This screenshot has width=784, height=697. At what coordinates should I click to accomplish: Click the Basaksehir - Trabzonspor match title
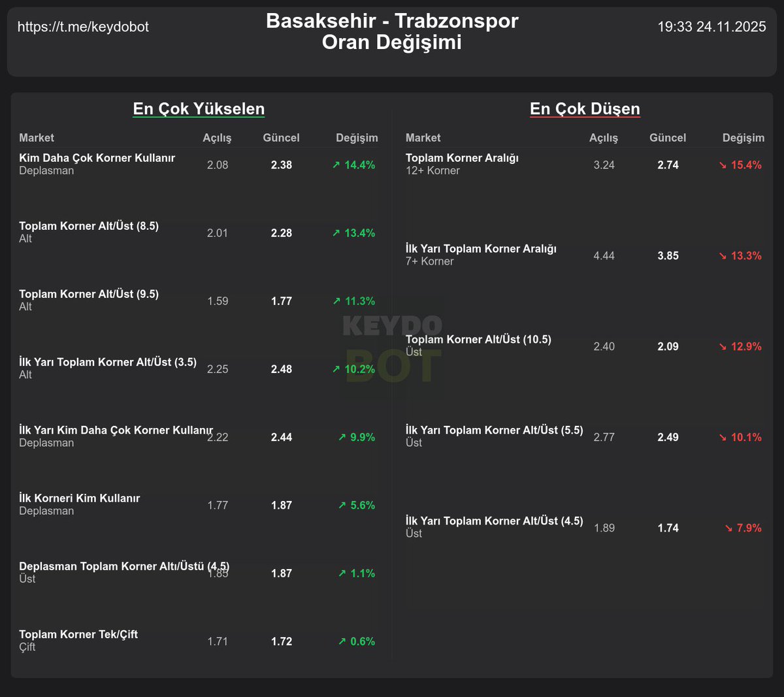(x=391, y=21)
